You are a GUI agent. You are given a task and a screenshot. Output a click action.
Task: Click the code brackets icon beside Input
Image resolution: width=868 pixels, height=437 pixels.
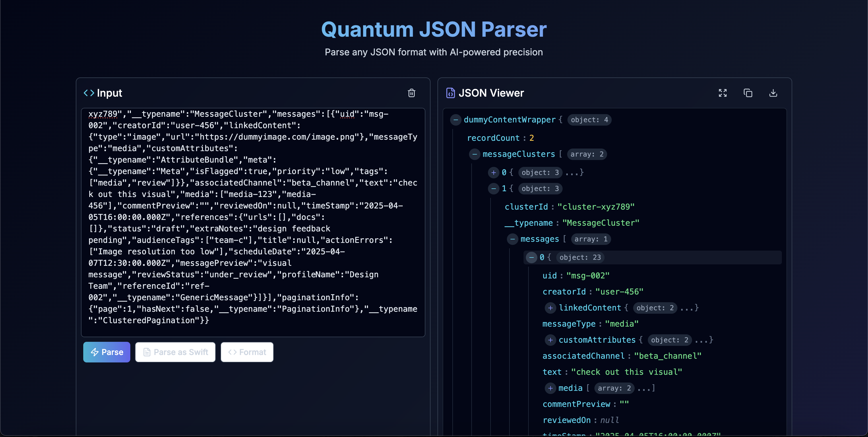[x=89, y=93]
